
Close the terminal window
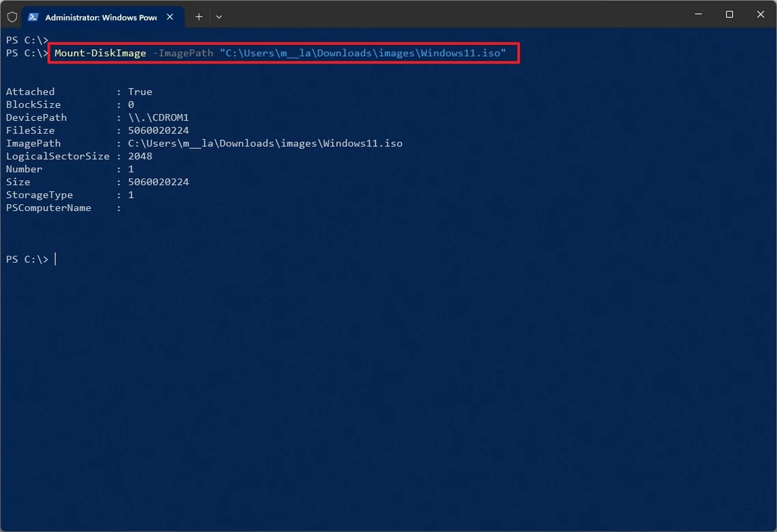761,14
